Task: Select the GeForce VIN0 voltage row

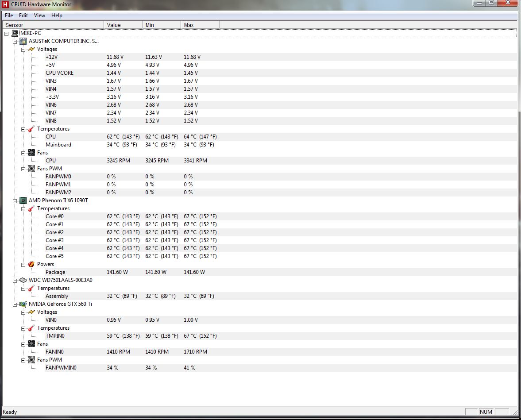Action: point(281,320)
